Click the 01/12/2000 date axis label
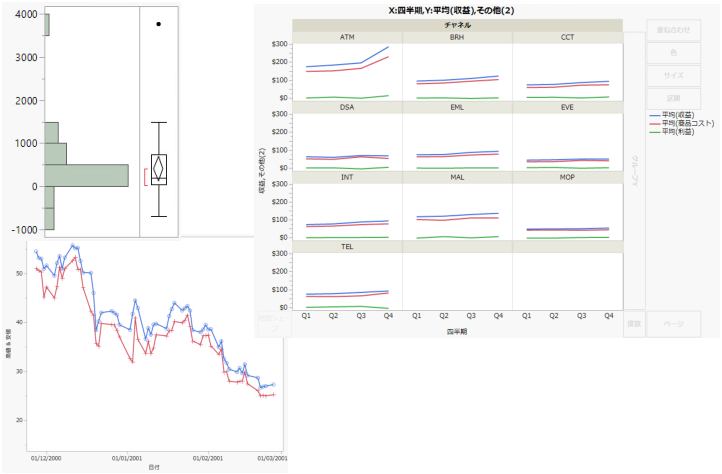Viewport: 722px width, 474px height. coord(46,458)
